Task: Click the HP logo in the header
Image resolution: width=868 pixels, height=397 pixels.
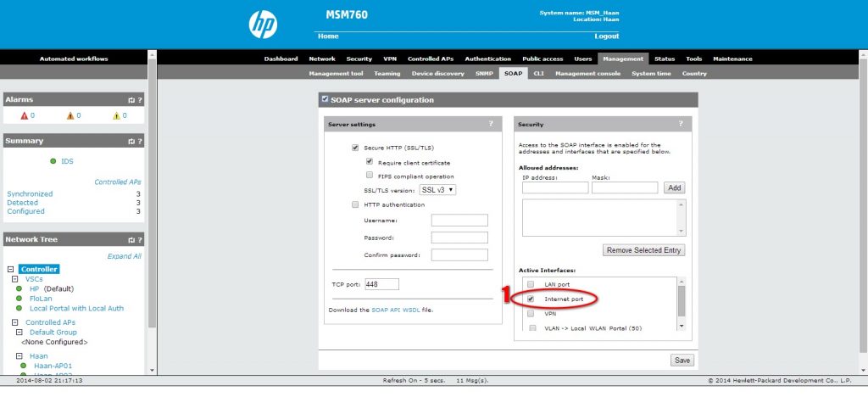Action: (263, 25)
